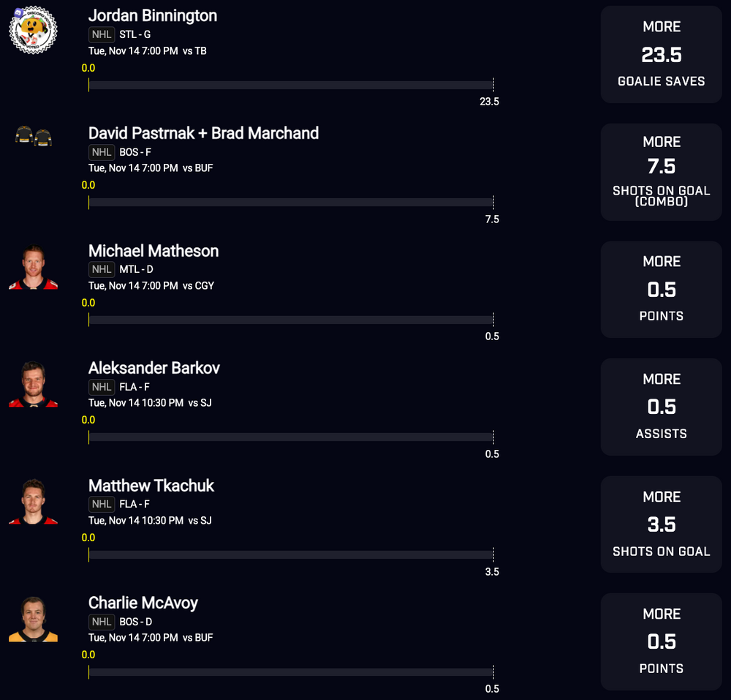Click the Pastrnak and Marchand jerseys icon
Screen dimensions: 731x700
(x=33, y=136)
